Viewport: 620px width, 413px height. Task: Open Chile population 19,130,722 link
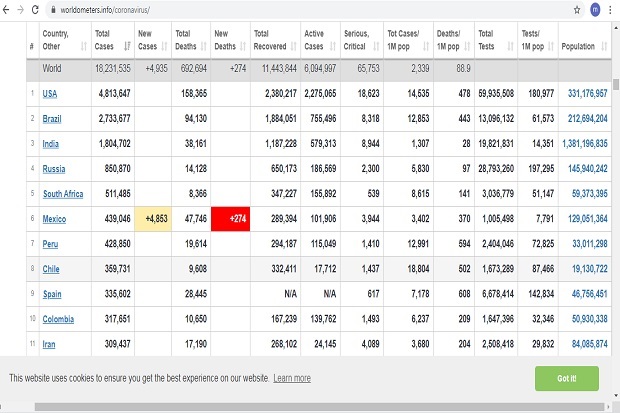point(590,269)
